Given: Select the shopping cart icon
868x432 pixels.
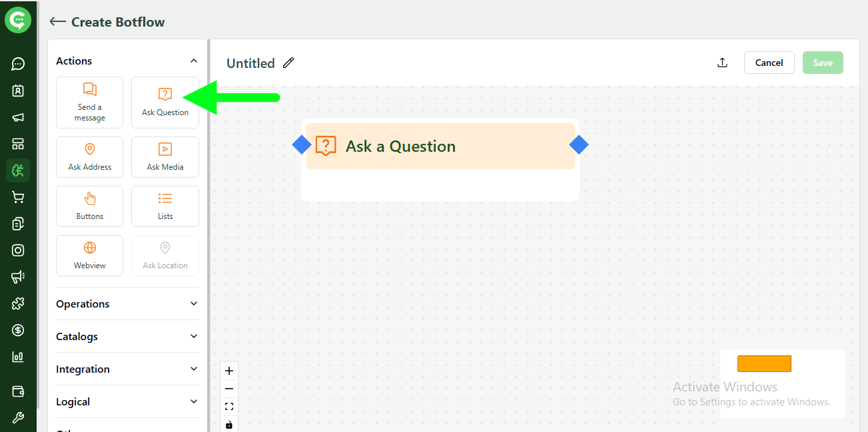Looking at the screenshot, I should coord(18,197).
